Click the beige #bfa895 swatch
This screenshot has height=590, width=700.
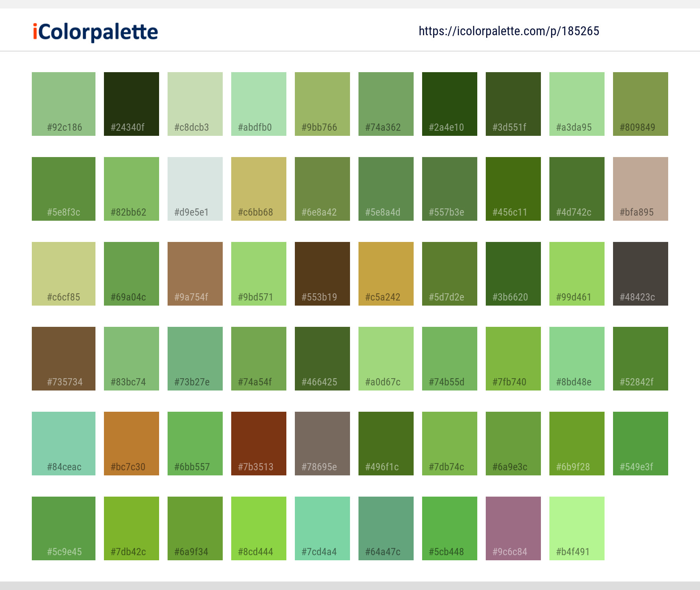pyautogui.click(x=641, y=189)
